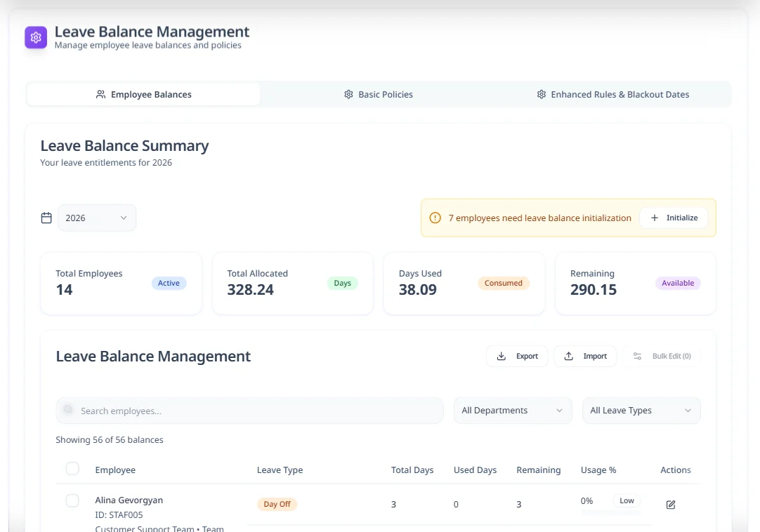Image resolution: width=760 pixels, height=532 pixels.
Task: Click the edit icon for Alina Gevorgyan
Action: (671, 505)
